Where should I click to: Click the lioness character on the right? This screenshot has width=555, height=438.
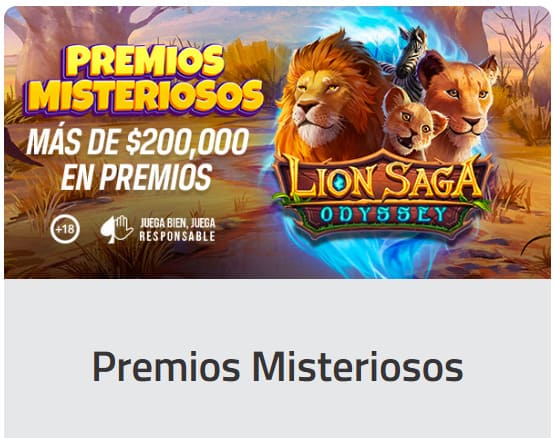coord(460,103)
